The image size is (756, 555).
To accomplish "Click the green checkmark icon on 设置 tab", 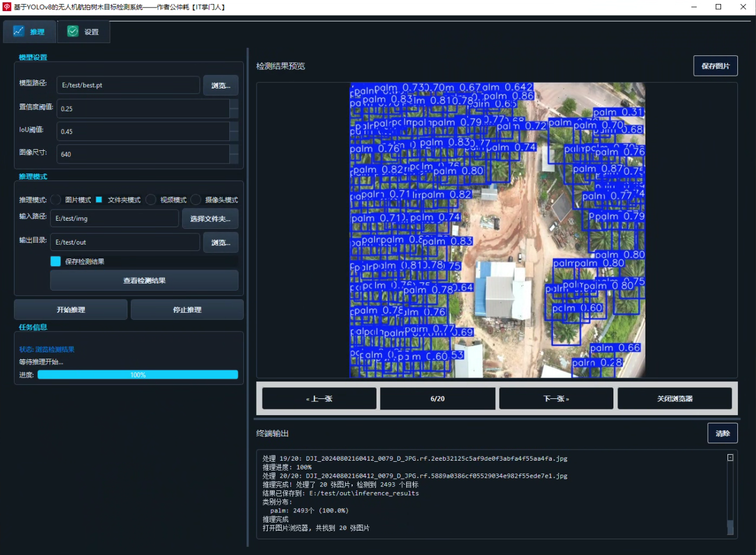I will [x=72, y=32].
